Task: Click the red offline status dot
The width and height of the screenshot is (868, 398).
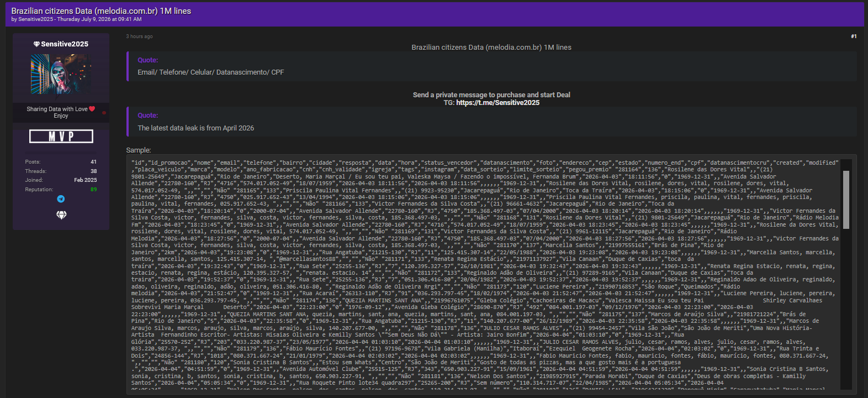Action: point(104,113)
